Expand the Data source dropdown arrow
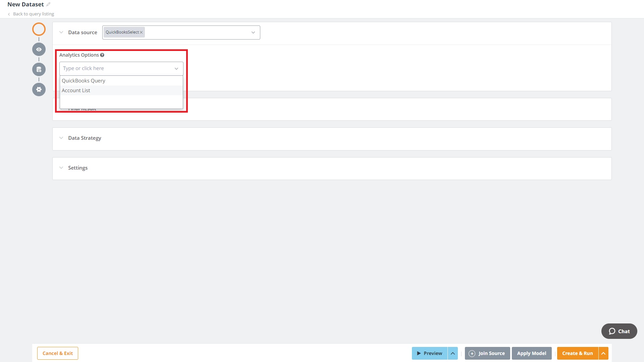 tap(253, 33)
